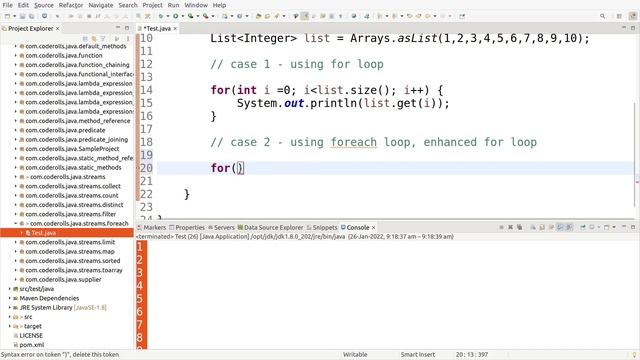Click Open Console icon in Console toolbar
This screenshot has height=360, width=640.
[607, 227]
